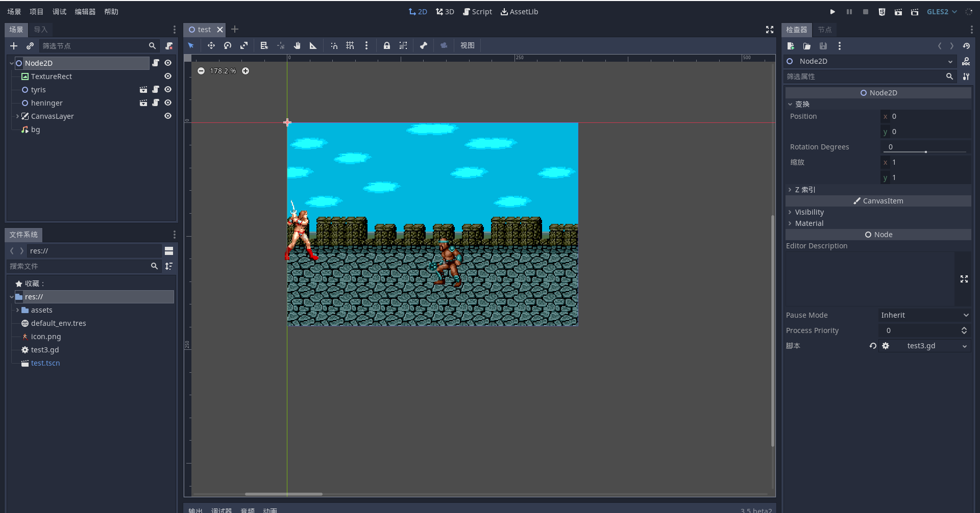This screenshot has height=513, width=980.
Task: Expand the assets folder in FileSystem
Action: pos(18,310)
